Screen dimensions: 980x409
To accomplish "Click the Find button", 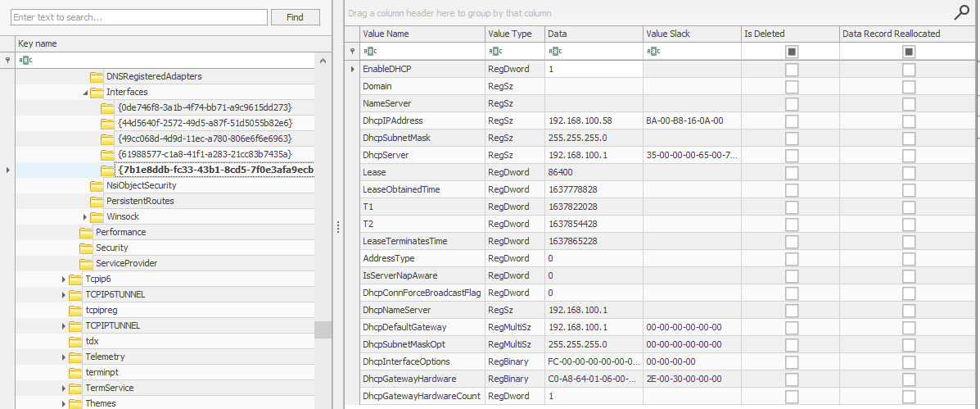I will [x=295, y=17].
